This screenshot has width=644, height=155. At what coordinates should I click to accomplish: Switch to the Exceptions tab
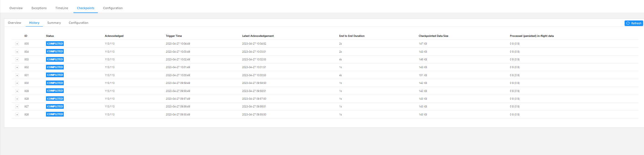point(39,8)
